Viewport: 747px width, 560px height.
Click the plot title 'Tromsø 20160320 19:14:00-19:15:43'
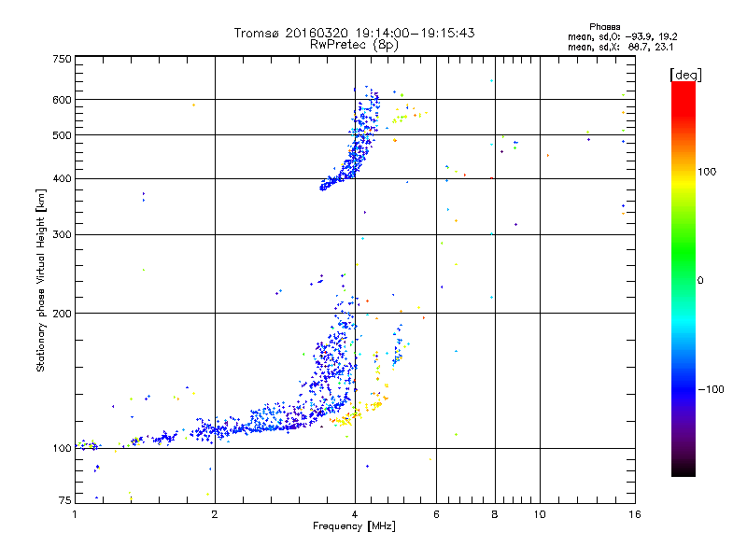[354, 33]
